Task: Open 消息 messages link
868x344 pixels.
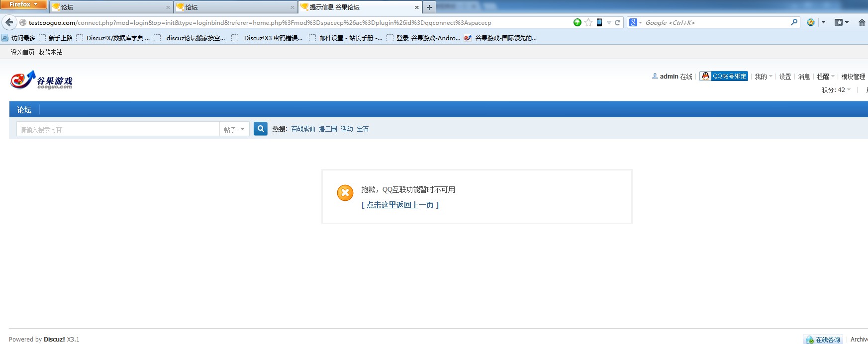Action: point(804,77)
